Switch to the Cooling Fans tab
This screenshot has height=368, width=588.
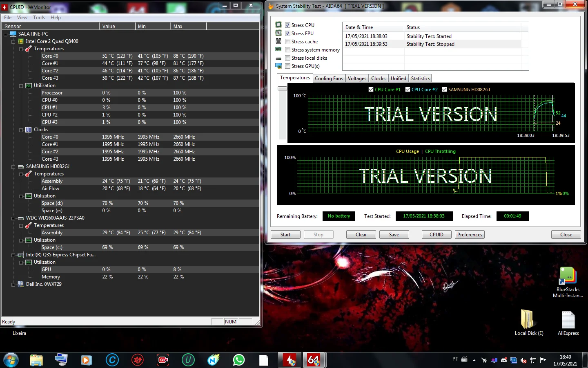[x=329, y=79]
